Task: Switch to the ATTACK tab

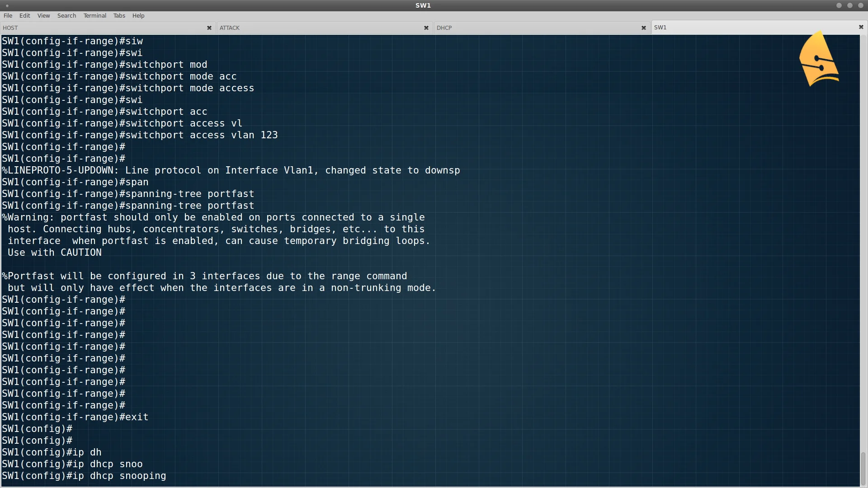Action: pos(325,28)
